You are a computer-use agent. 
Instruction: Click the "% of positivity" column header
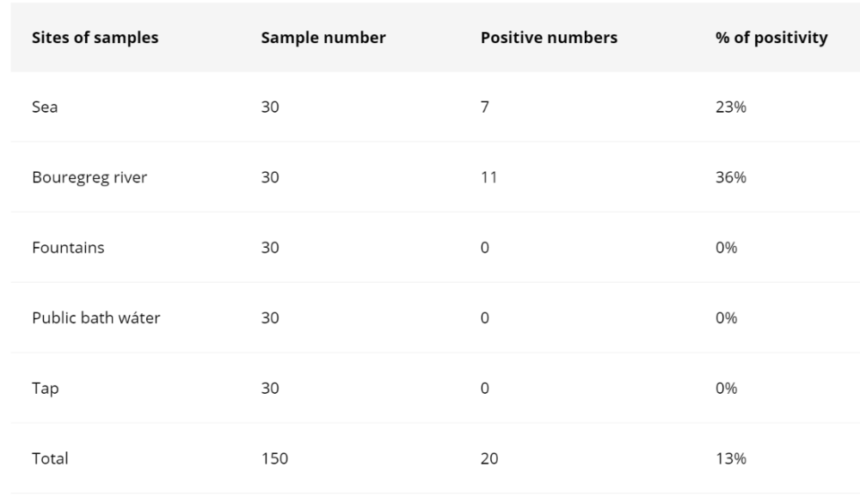(771, 39)
